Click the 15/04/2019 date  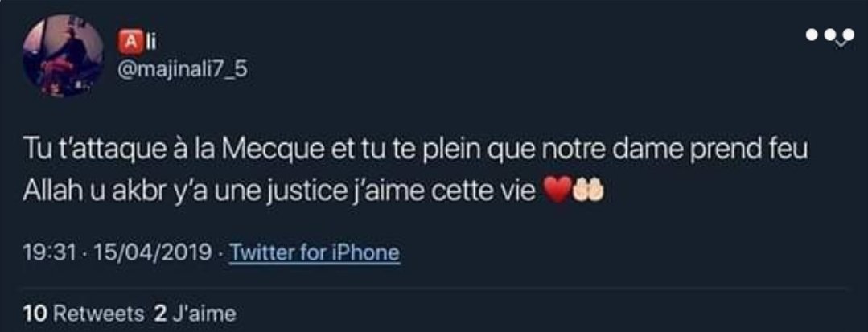coord(153,253)
